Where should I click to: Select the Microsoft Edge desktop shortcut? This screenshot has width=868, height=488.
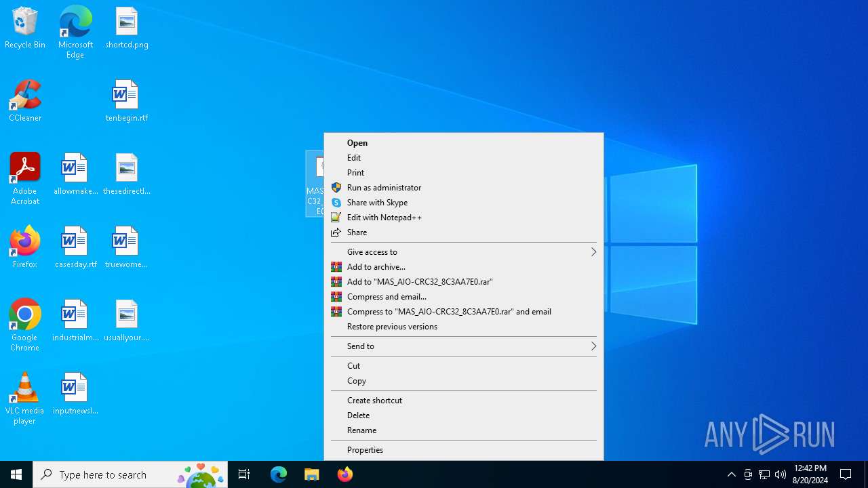[75, 33]
